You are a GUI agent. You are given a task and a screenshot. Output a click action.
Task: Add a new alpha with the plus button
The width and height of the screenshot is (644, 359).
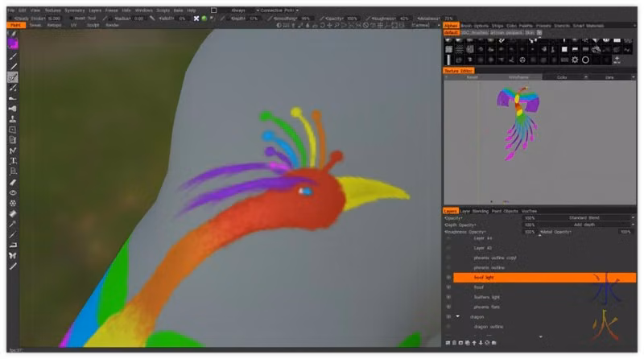pos(617,60)
